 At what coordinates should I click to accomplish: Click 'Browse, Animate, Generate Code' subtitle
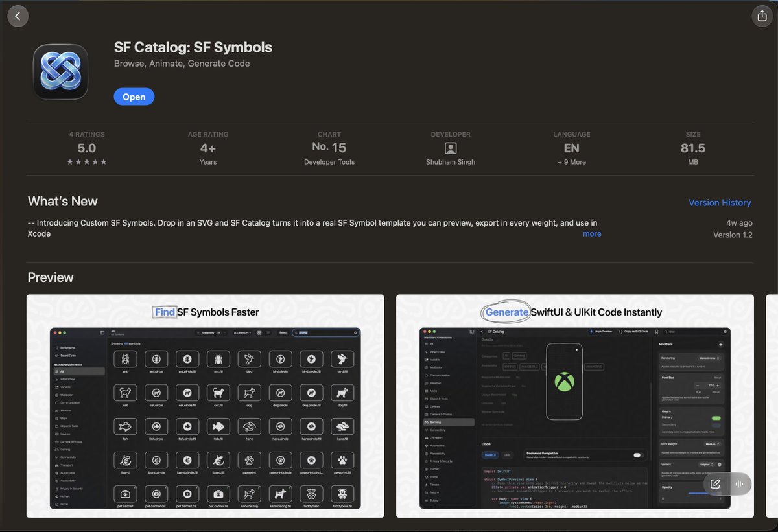pos(182,64)
